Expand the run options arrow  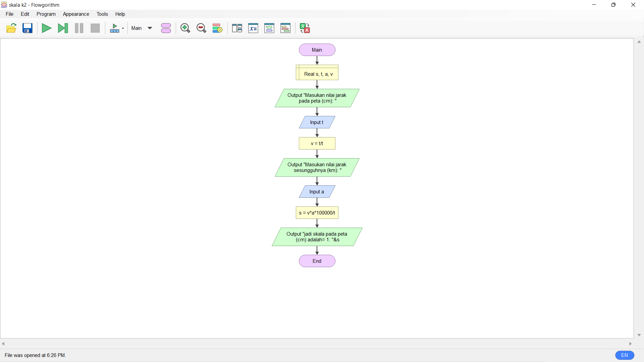coord(123,28)
